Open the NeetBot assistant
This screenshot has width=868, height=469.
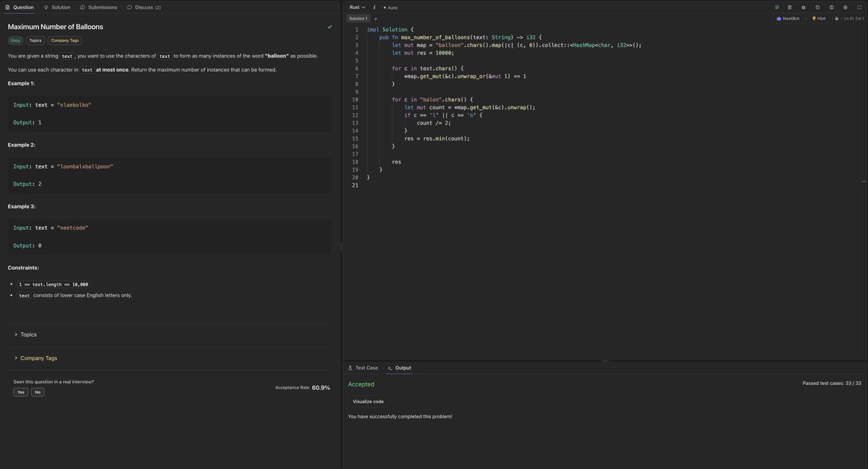pyautogui.click(x=788, y=19)
